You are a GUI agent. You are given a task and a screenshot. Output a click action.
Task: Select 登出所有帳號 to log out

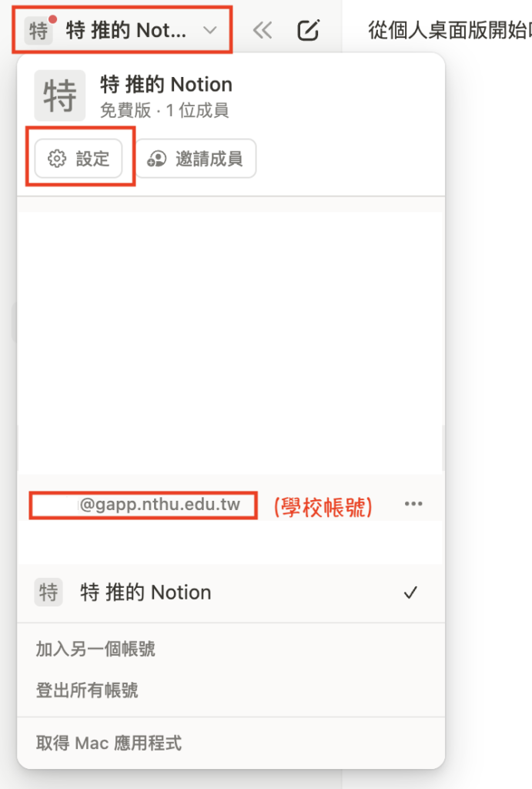pyautogui.click(x=87, y=690)
